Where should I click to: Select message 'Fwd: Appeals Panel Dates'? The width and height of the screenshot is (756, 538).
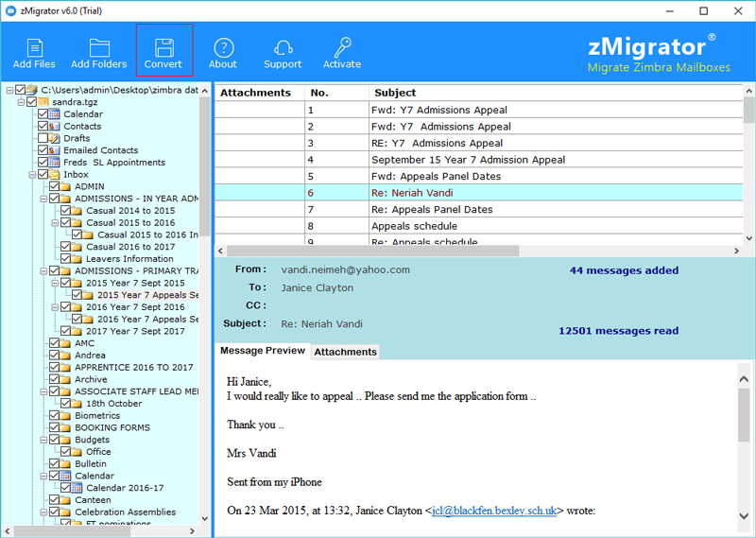478,176
